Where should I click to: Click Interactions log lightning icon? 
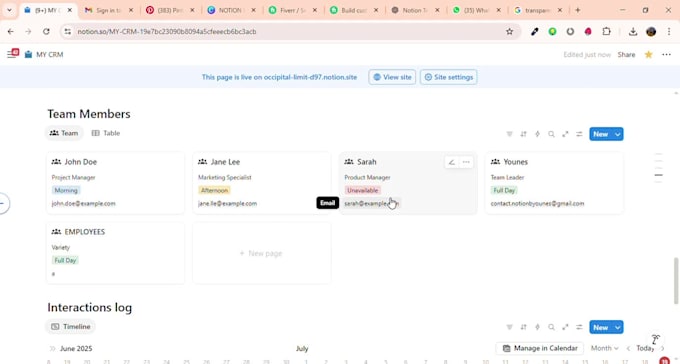point(537,327)
